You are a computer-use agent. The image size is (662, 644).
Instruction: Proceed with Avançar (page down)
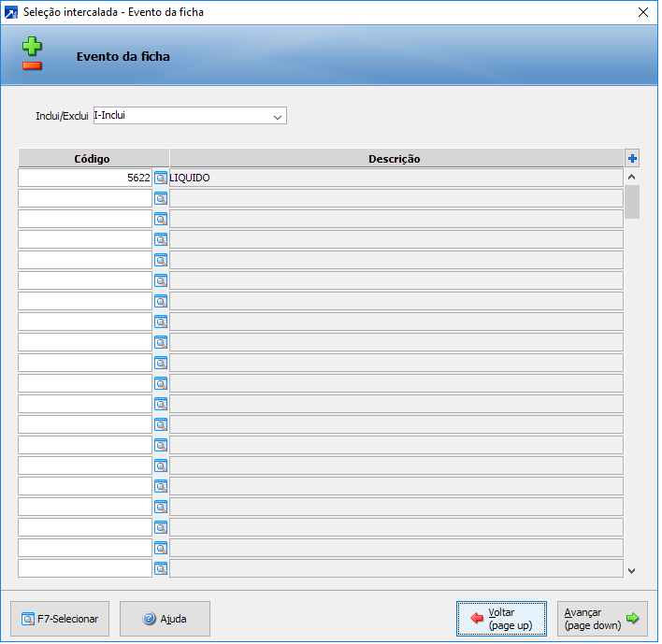pyautogui.click(x=602, y=619)
